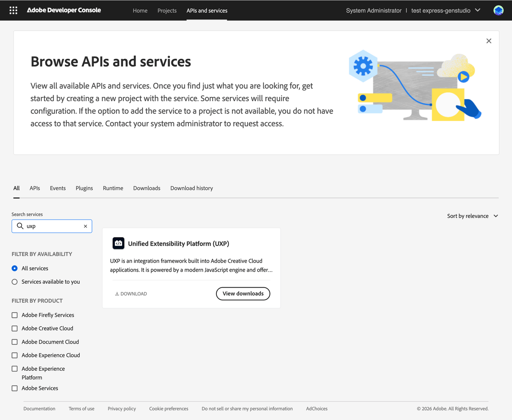
Task: Click the magnifying glass in the search box
Action: [20, 226]
